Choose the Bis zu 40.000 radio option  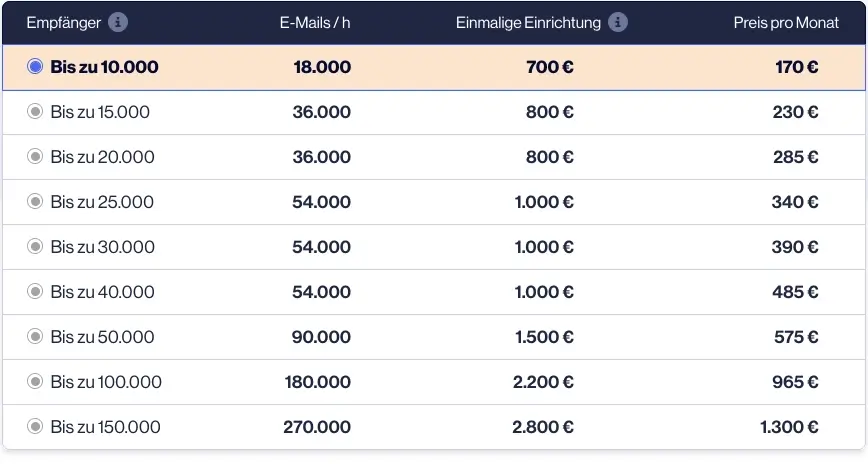tap(35, 291)
